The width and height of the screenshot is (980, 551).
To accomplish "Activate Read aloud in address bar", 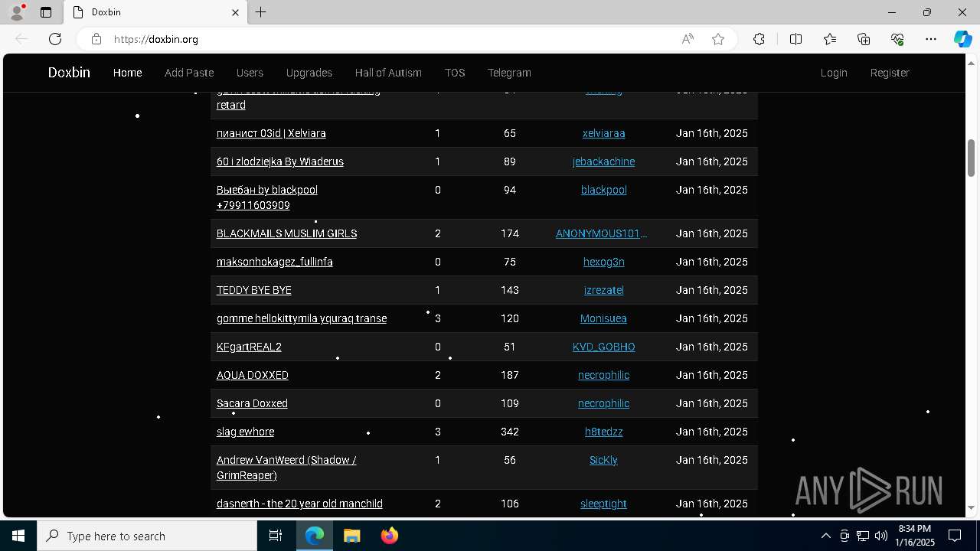I will coord(688,39).
